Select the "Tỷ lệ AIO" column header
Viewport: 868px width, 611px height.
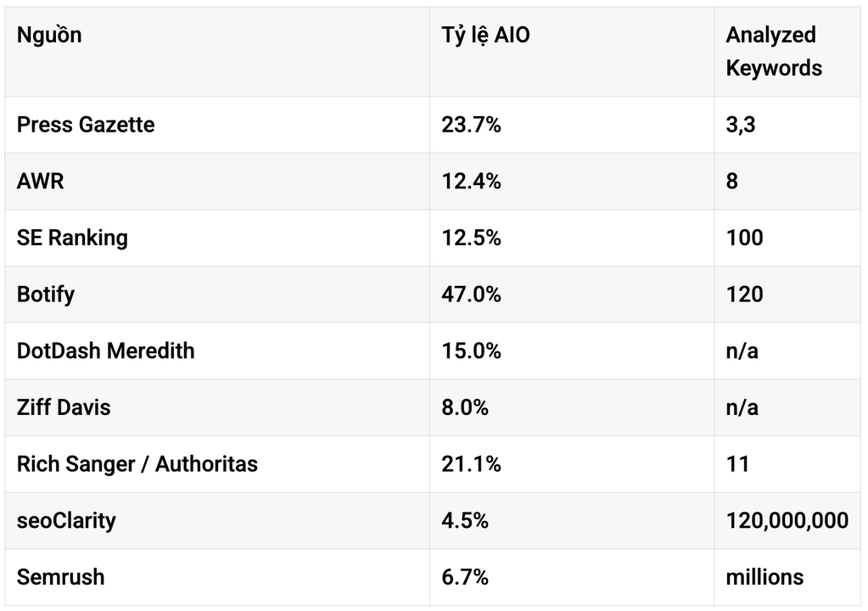coord(485,36)
